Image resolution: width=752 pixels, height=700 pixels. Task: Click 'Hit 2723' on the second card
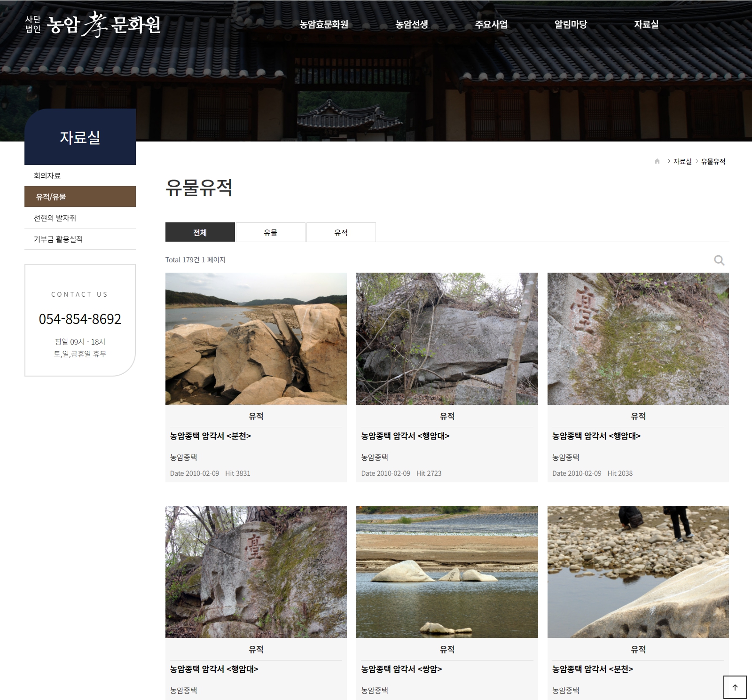[x=429, y=473]
